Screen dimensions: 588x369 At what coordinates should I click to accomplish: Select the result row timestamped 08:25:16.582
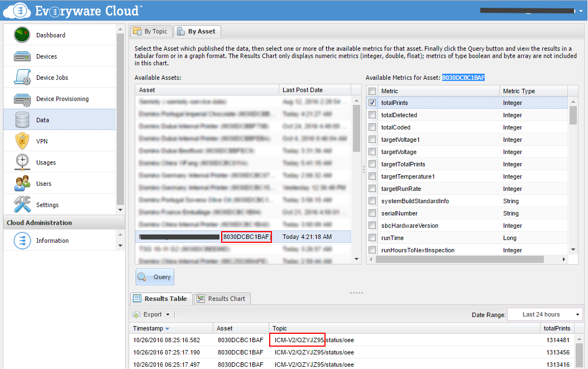(x=352, y=340)
